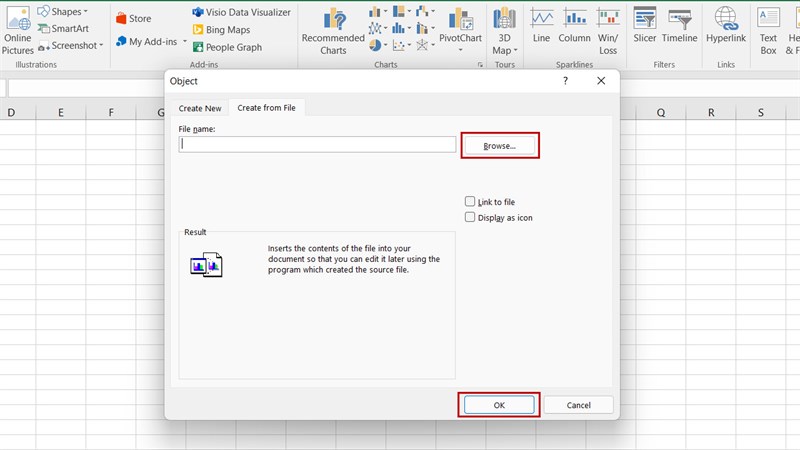Image resolution: width=800 pixels, height=450 pixels.
Task: Cancel the Object dialog
Action: [579, 405]
